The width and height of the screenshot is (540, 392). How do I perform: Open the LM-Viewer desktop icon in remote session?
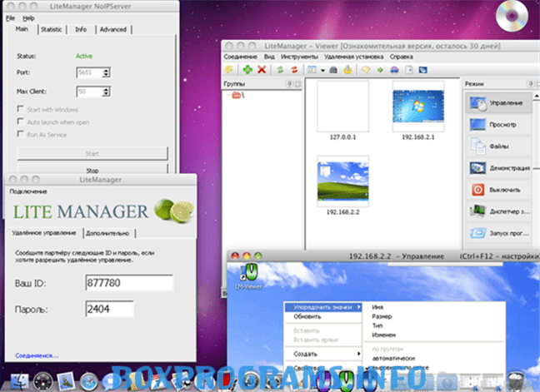249,276
